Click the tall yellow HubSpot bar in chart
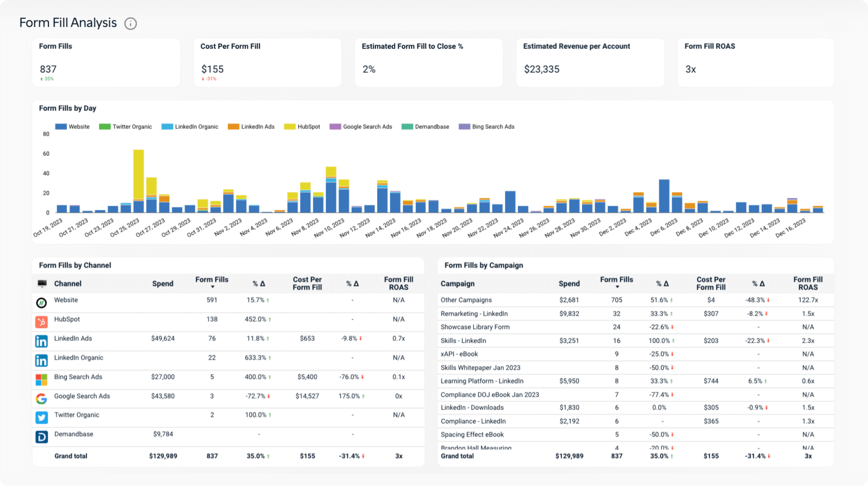Screen dimensions: 868x486 coord(138,174)
